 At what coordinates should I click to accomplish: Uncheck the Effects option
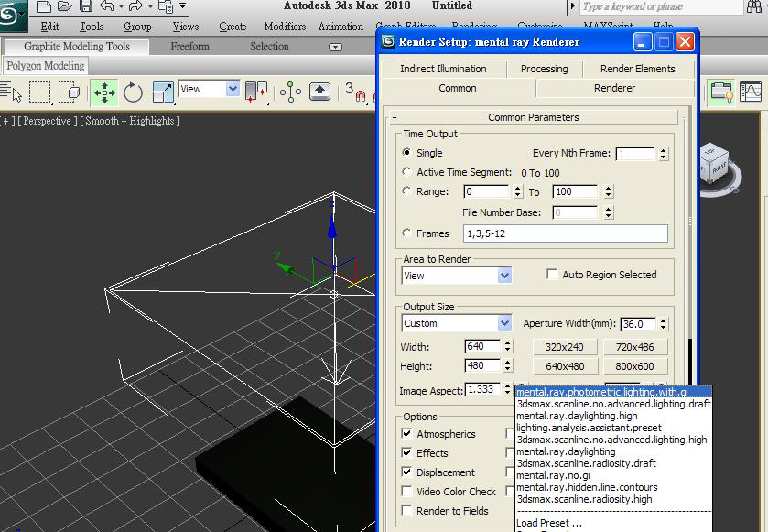click(x=406, y=452)
